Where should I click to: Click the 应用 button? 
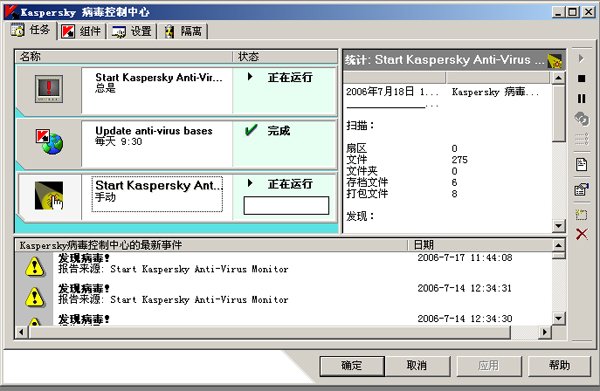pyautogui.click(x=489, y=366)
